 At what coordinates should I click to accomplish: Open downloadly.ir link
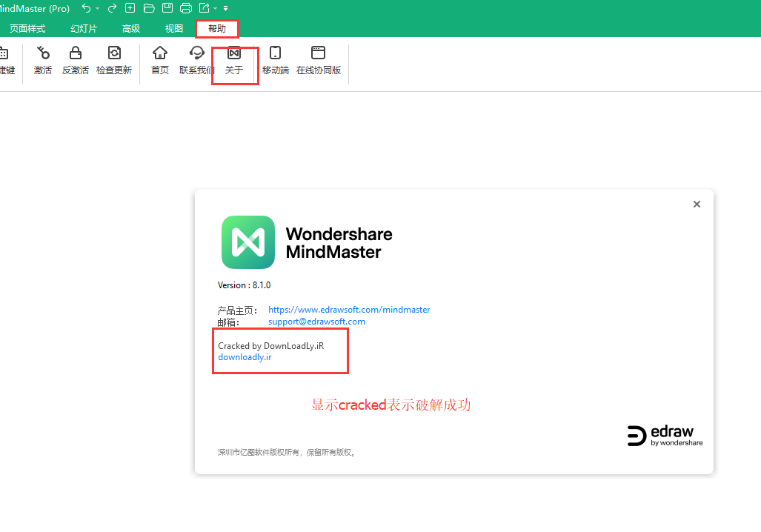pos(245,357)
